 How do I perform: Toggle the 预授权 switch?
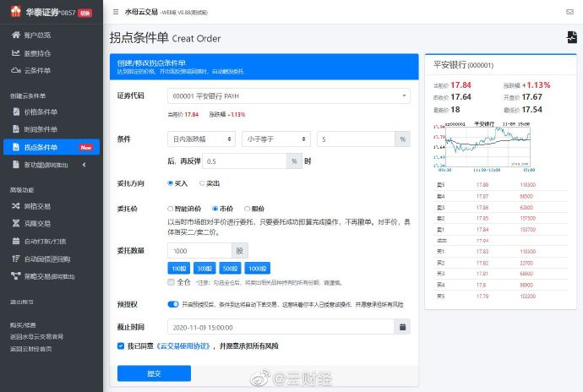tap(172, 303)
